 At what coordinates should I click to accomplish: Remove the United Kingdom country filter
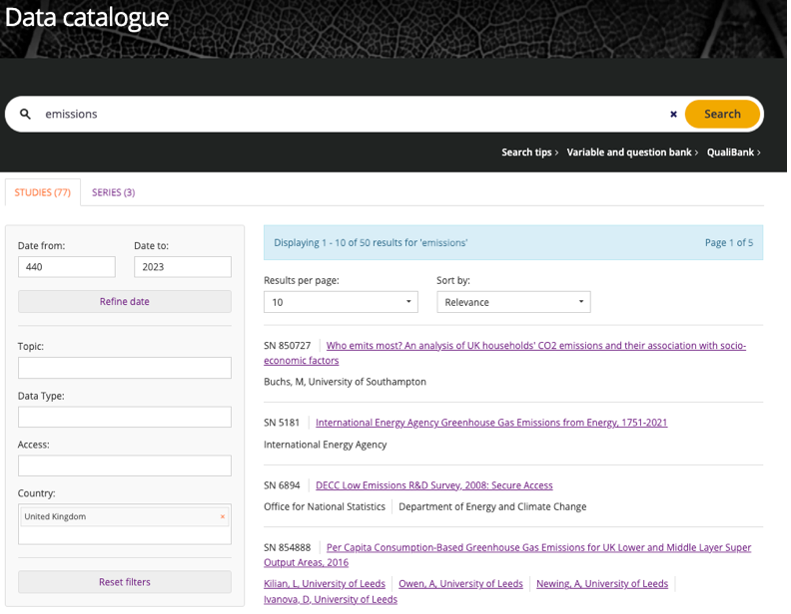[x=222, y=517]
